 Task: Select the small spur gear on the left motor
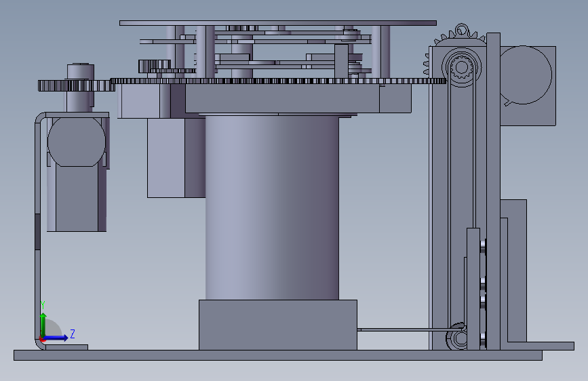point(76,85)
